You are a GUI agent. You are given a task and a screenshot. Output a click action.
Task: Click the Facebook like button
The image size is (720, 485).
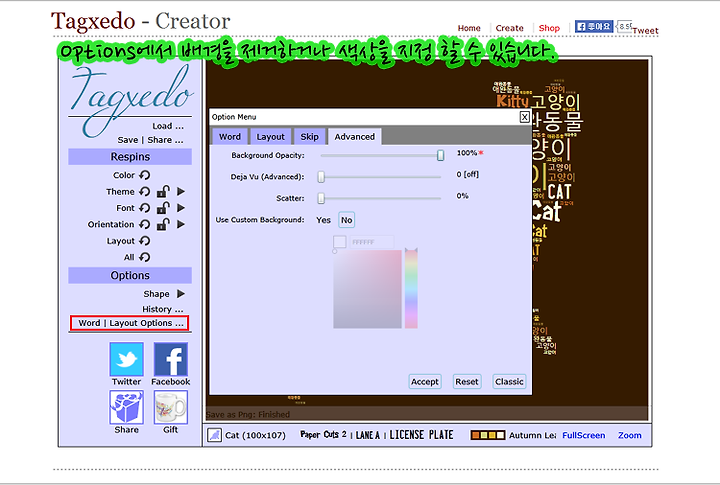pos(594,26)
